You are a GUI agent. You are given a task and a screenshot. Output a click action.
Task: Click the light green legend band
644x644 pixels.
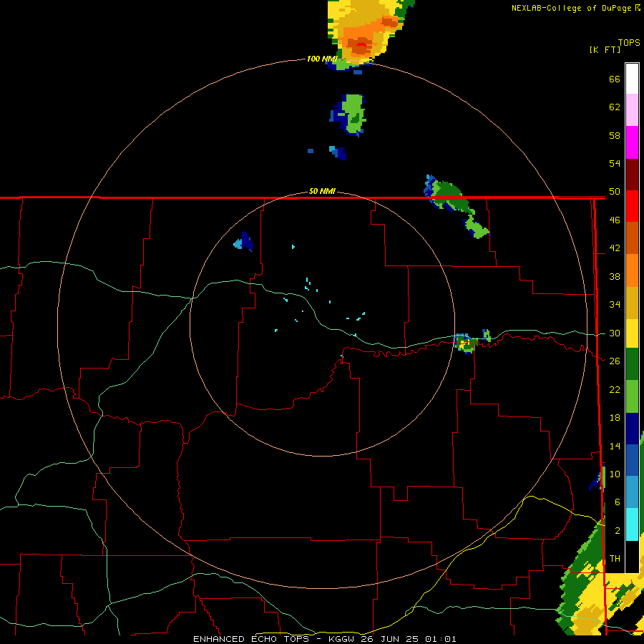(632, 396)
